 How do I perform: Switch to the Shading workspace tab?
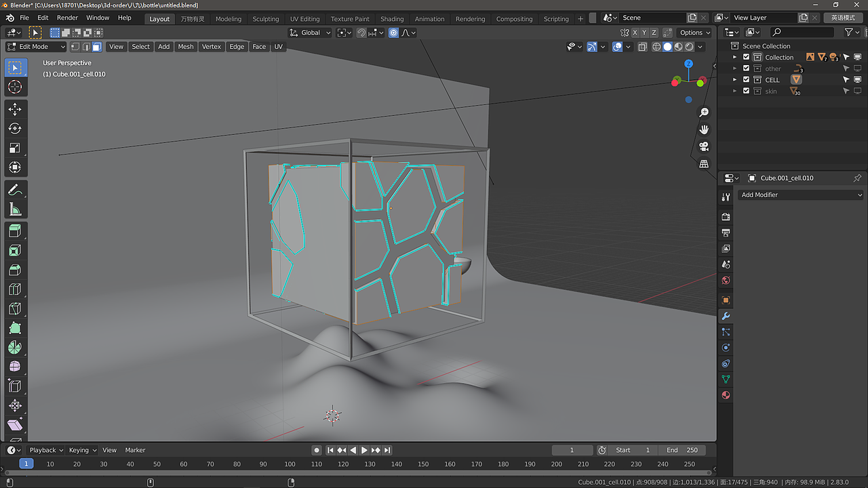(x=392, y=18)
